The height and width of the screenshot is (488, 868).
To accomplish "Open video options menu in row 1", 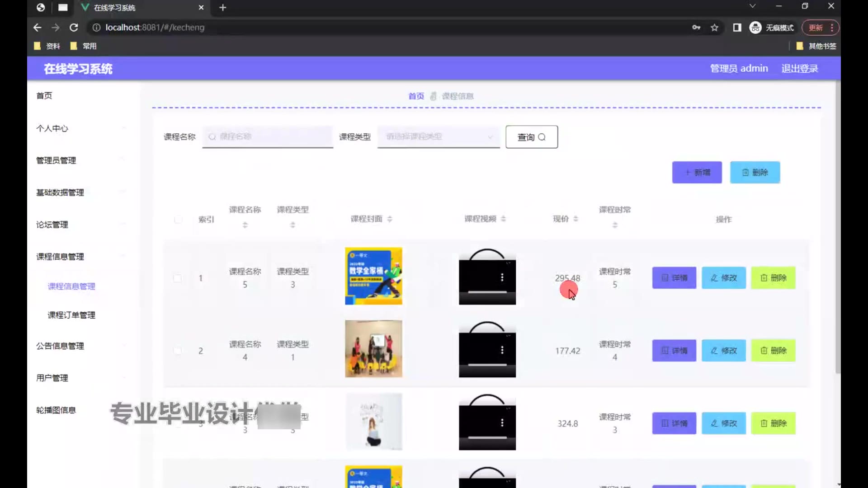I will pyautogui.click(x=502, y=277).
